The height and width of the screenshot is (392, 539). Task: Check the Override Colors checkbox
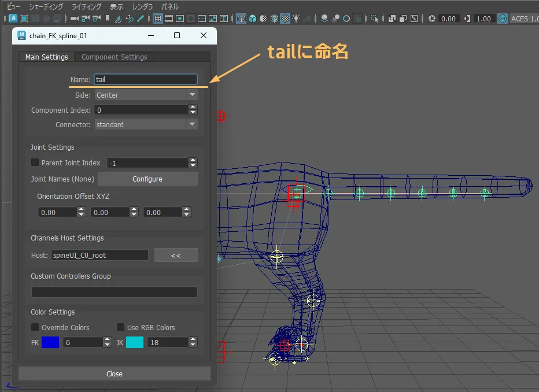[35, 327]
